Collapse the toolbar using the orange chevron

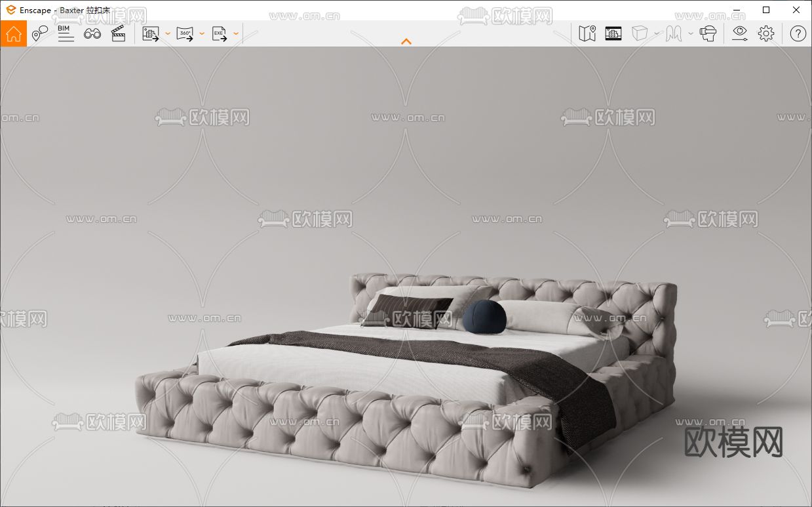pyautogui.click(x=406, y=41)
